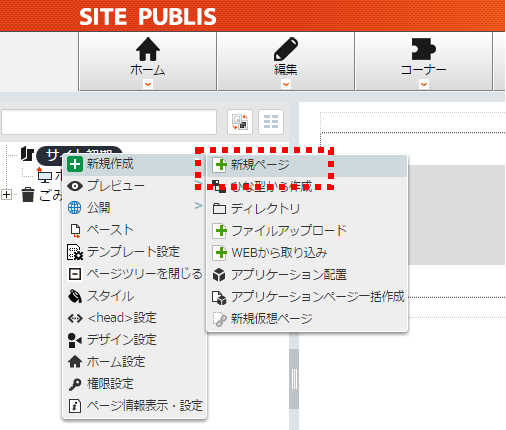Expand the dropdown arrow under 編集

click(x=286, y=84)
